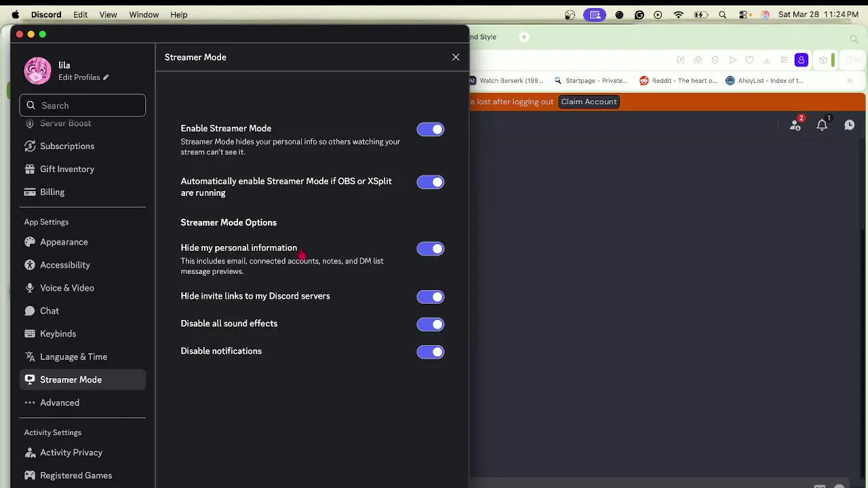This screenshot has width=868, height=488.
Task: Open the Keybinds settings
Action: pos(83,334)
